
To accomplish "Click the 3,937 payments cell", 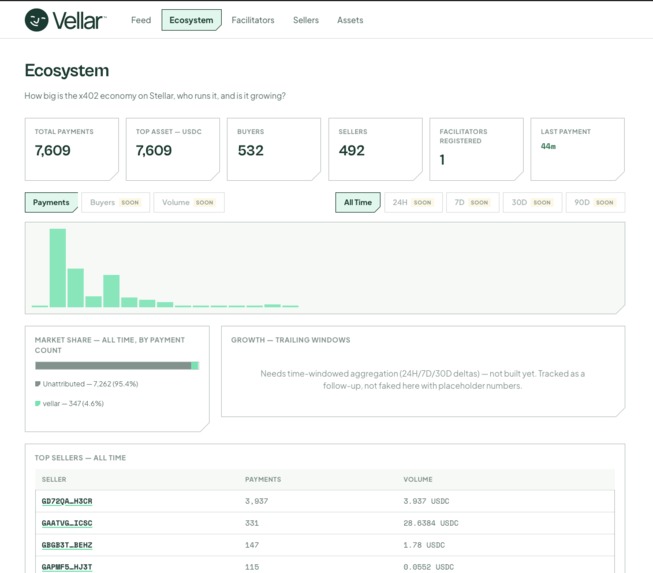I will [x=257, y=501].
